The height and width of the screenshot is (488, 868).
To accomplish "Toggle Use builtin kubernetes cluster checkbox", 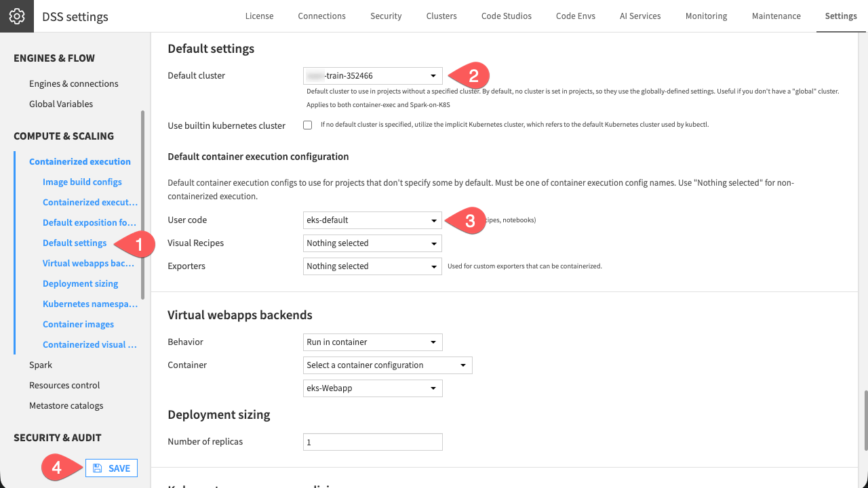I will pos(308,125).
